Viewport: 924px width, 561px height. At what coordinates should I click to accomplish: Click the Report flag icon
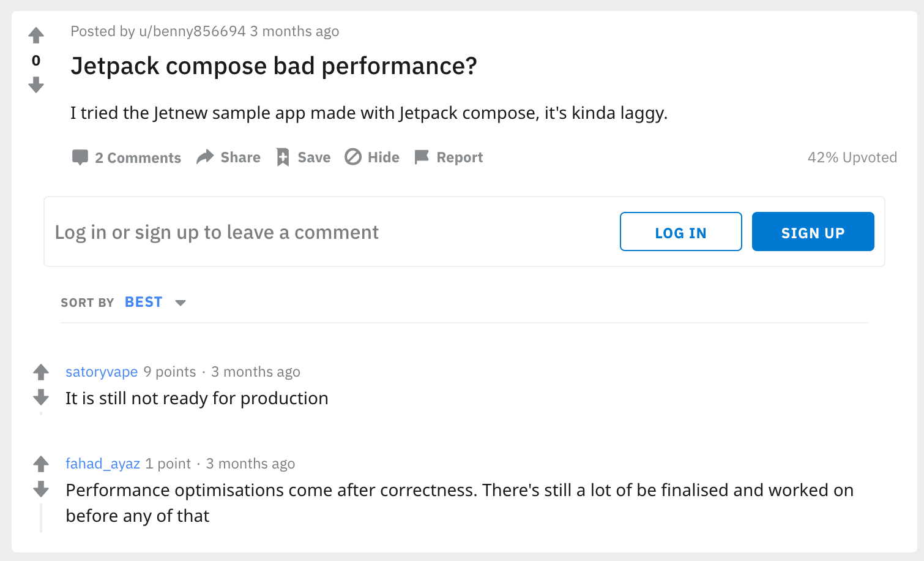pyautogui.click(x=422, y=157)
